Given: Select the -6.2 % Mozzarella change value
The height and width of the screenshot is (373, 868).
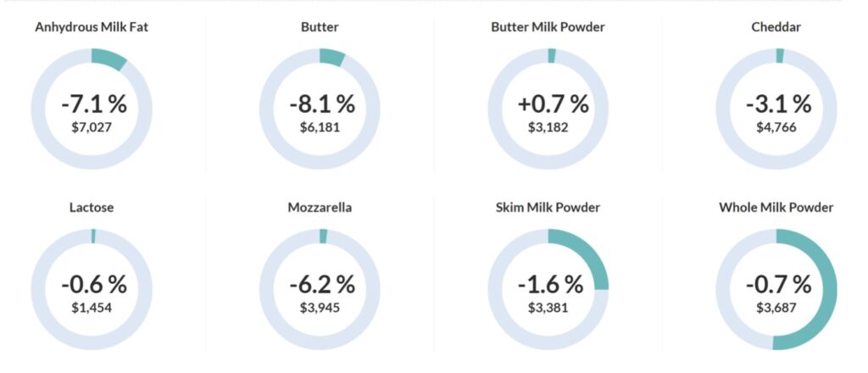Looking at the screenshot, I should (x=321, y=284).
